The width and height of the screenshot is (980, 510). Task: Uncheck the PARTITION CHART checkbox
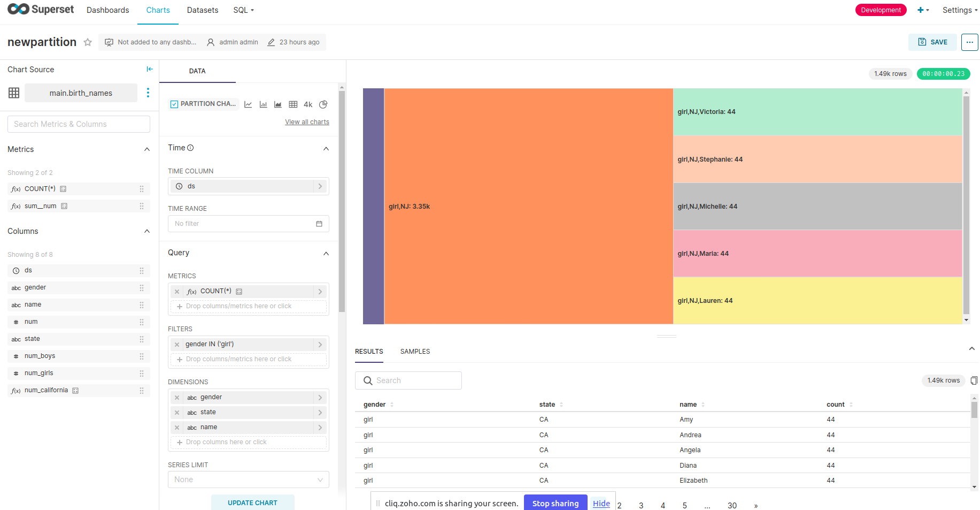tap(174, 104)
